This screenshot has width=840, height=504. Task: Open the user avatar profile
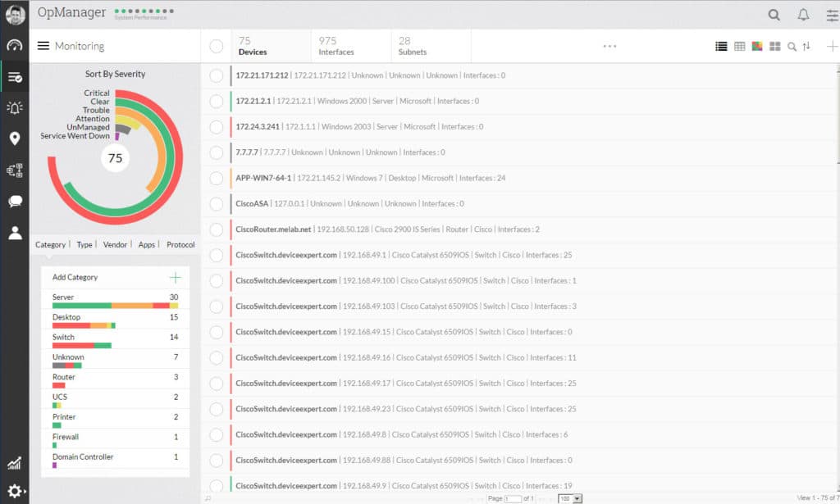15,15
